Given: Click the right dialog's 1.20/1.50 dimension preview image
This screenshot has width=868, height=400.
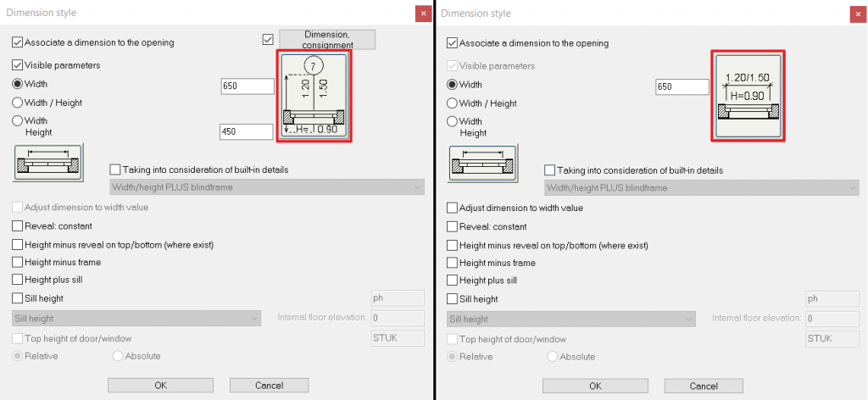Looking at the screenshot, I should pyautogui.click(x=748, y=96).
